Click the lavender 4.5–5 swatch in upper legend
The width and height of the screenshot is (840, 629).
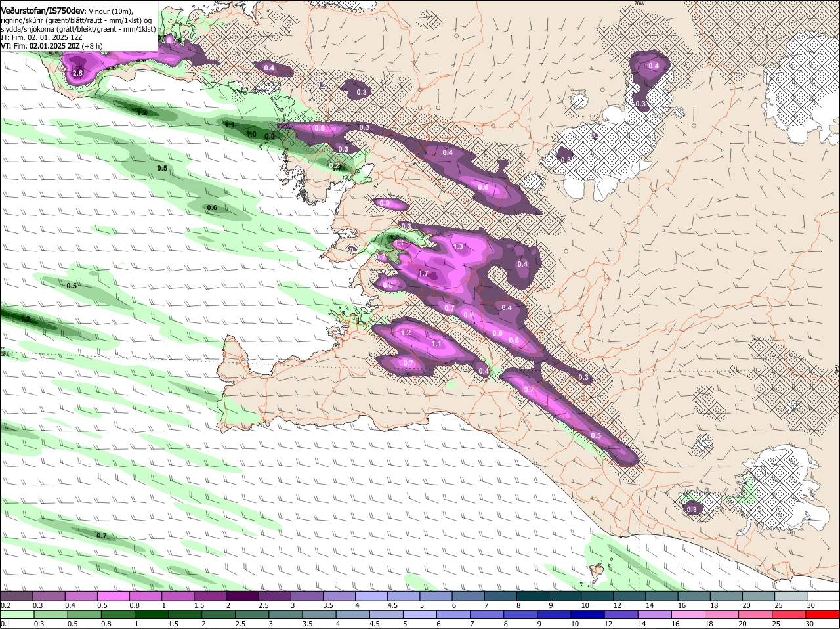[x=404, y=596]
